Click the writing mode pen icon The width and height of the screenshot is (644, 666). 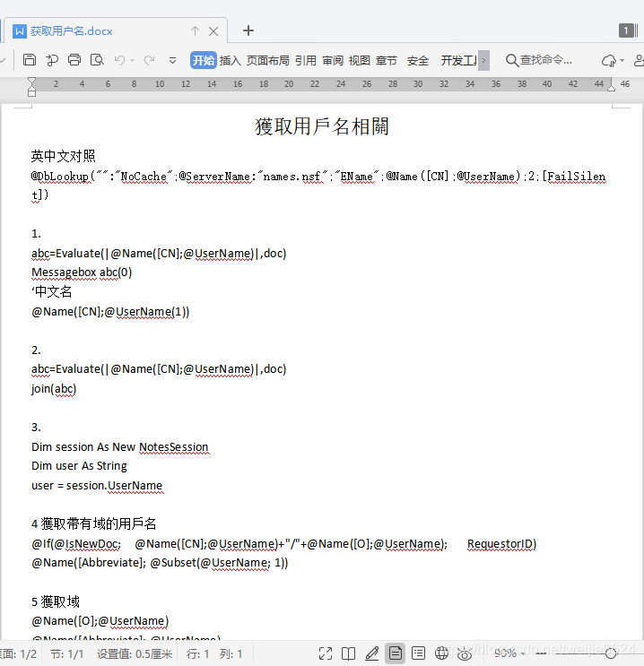(x=371, y=653)
